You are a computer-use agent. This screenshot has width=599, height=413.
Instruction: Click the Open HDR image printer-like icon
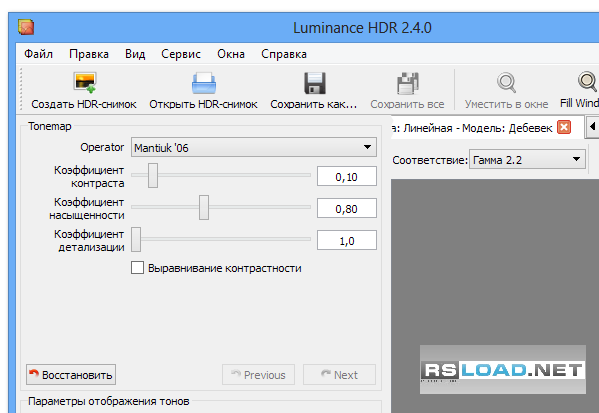click(204, 83)
